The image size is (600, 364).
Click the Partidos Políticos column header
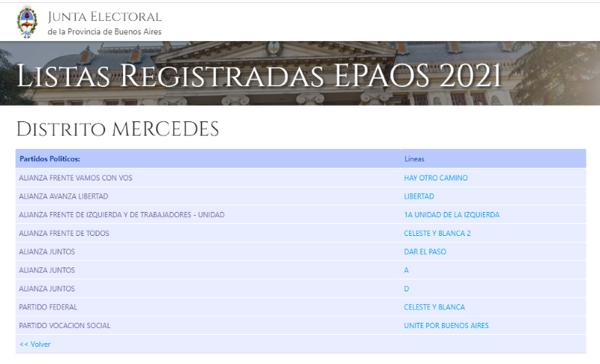tap(49, 159)
